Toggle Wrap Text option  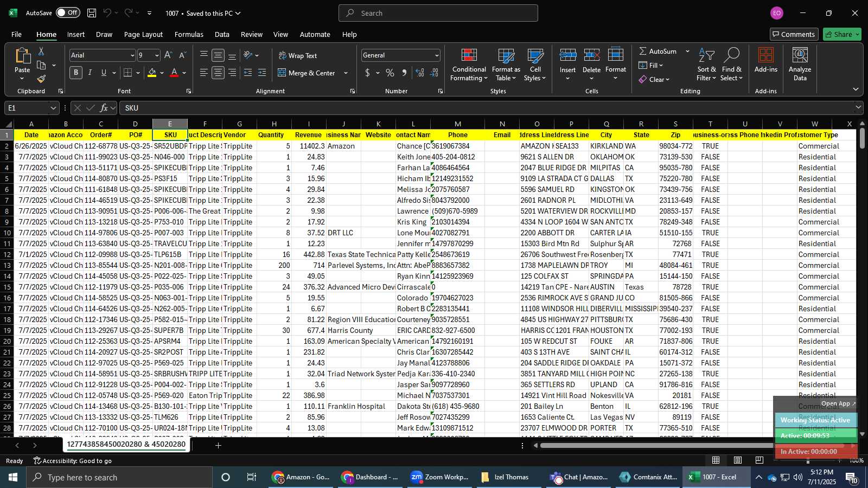[x=298, y=55]
